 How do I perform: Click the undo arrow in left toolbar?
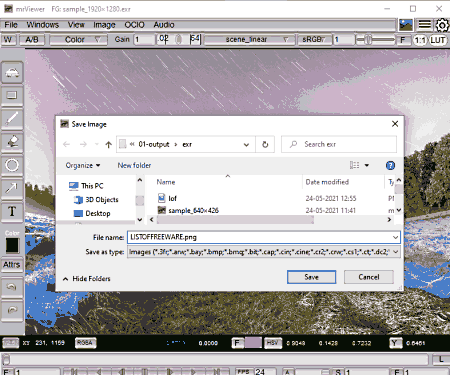(x=12, y=287)
